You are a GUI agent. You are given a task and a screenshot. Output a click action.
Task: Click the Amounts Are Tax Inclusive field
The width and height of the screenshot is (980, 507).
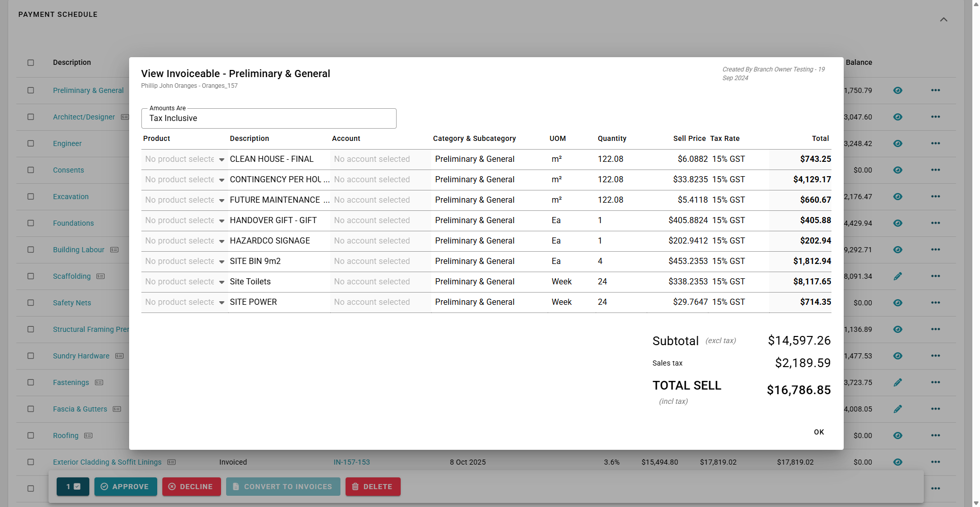pyautogui.click(x=268, y=118)
